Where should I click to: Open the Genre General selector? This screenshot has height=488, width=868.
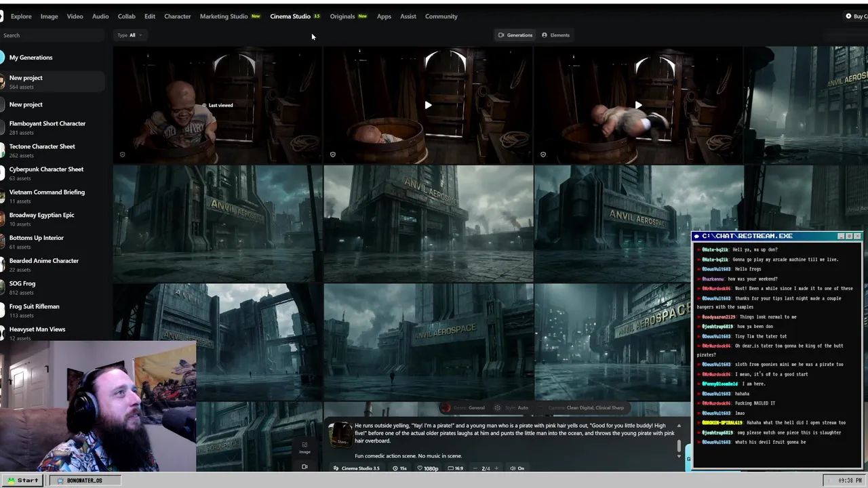coord(464,407)
